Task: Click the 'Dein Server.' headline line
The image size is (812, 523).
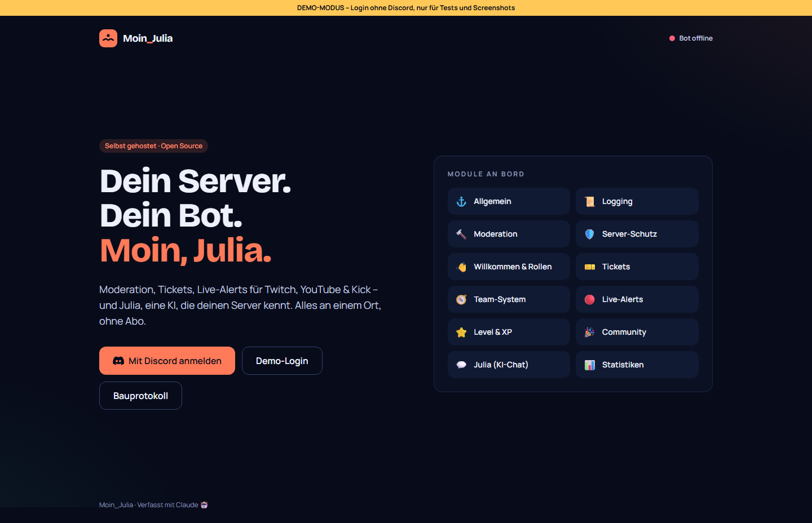Action: 196,181
